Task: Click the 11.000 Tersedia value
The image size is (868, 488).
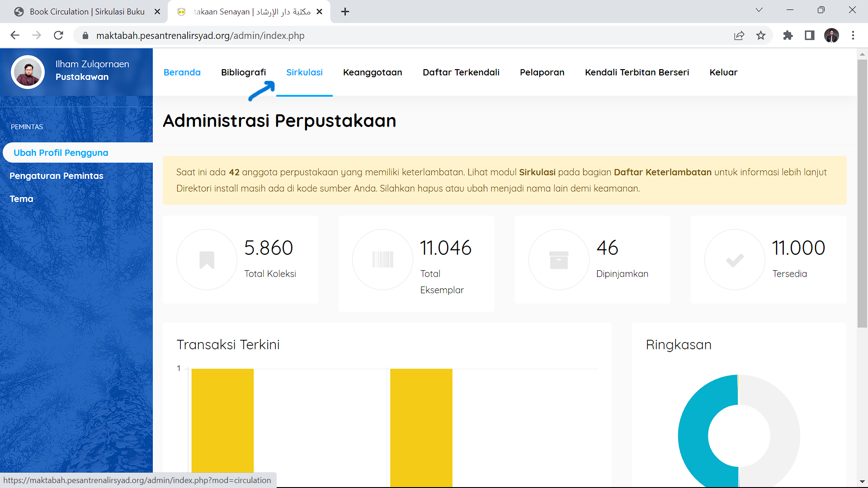Action: 798,248
